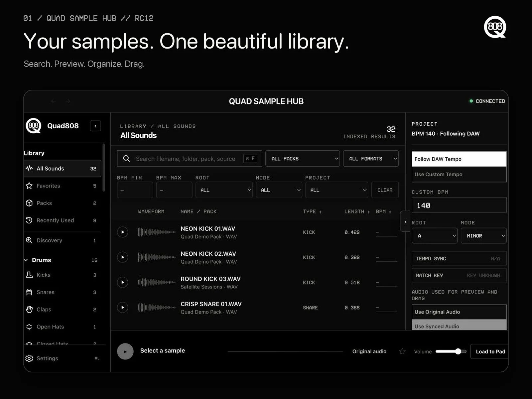Preview ROUND KICK 03.WAV with play button
This screenshot has width=532, height=399.
123,282
